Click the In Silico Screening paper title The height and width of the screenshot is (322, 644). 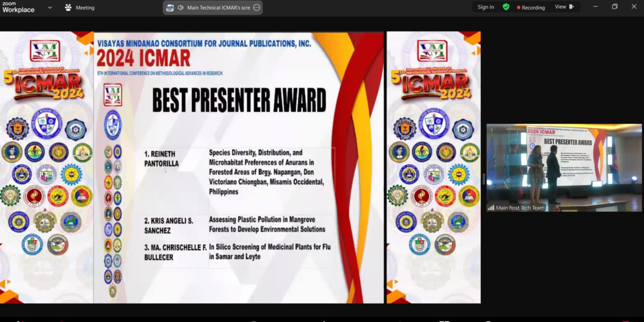click(269, 252)
